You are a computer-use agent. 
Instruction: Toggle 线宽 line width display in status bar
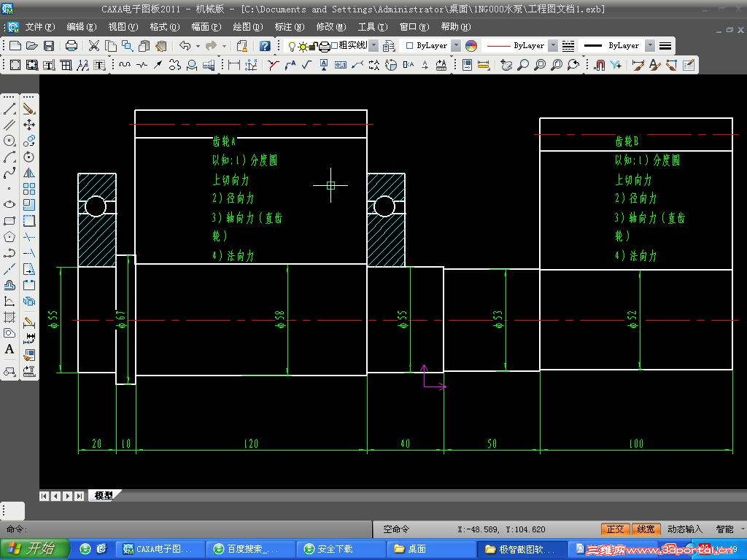(646, 529)
